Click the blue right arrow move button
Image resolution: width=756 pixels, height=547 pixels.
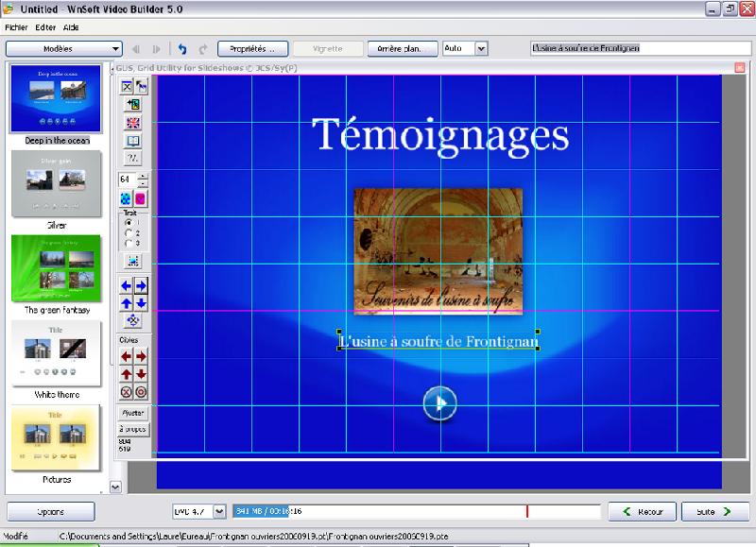(x=141, y=286)
